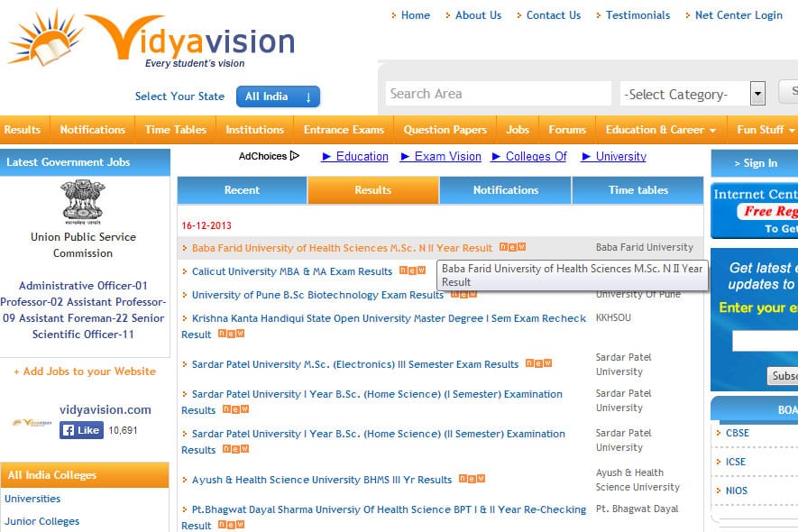Viewport: 798px width, 532px height.
Task: Open Question Papers in the navbar
Action: [x=445, y=130]
